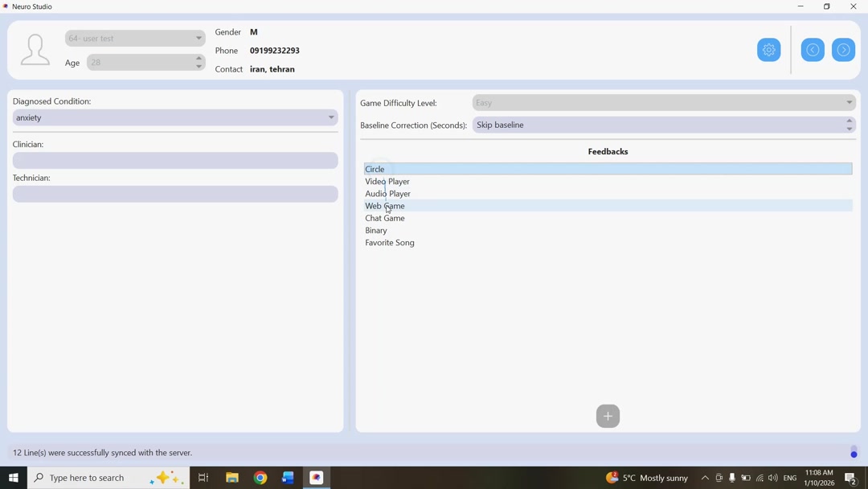Open the Windows Start menu
Viewport: 868px width, 489px height.
pyautogui.click(x=14, y=478)
